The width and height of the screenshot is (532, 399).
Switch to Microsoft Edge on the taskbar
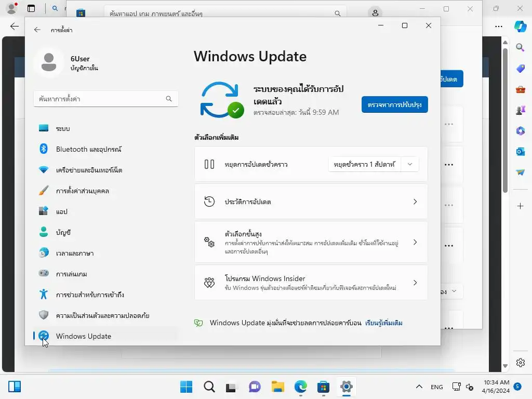[301, 387]
